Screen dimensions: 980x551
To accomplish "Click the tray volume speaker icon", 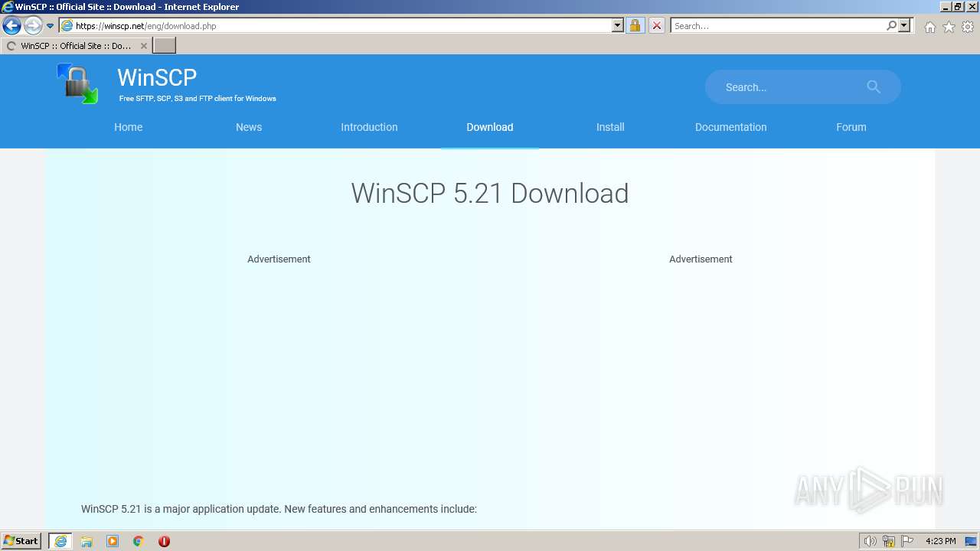I will 870,541.
